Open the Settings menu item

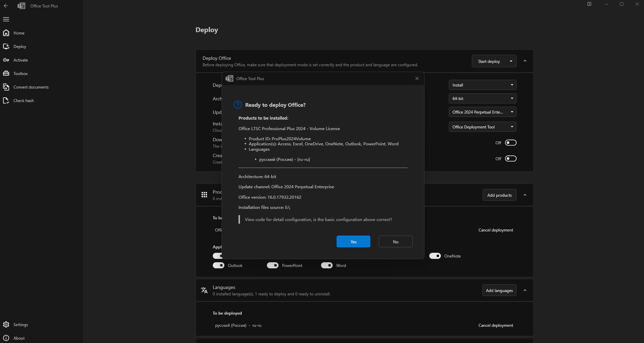(x=41, y=324)
